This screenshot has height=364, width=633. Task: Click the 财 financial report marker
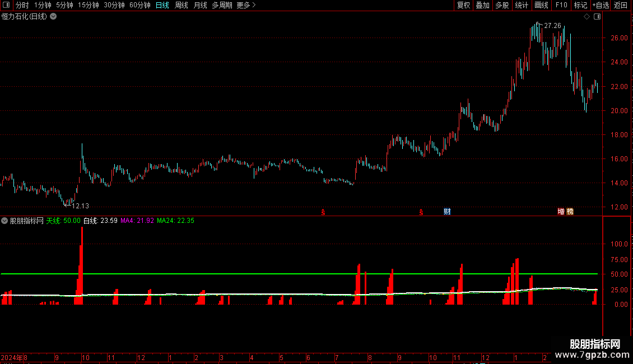[447, 212]
